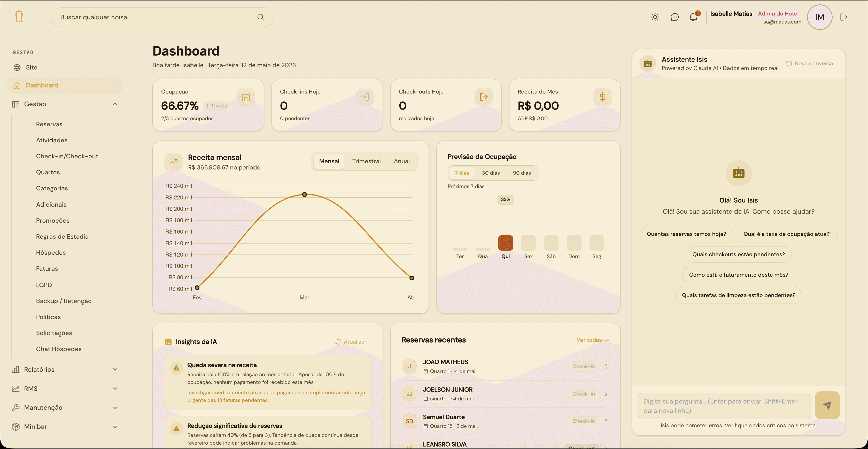
Task: Switch revenue chart to Anual
Action: (402, 161)
